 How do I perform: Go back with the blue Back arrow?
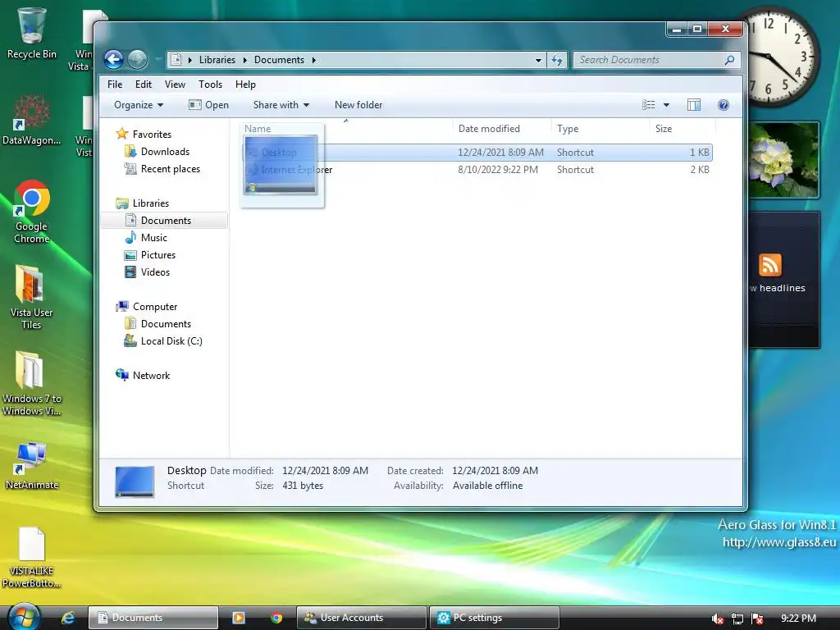(x=113, y=59)
